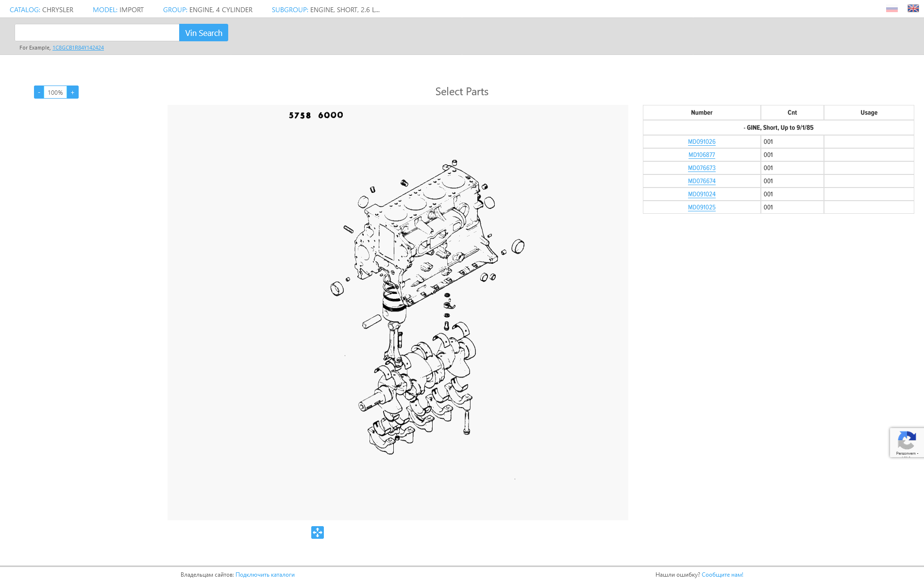Open part number MD106877
The image size is (924, 583).
click(702, 155)
